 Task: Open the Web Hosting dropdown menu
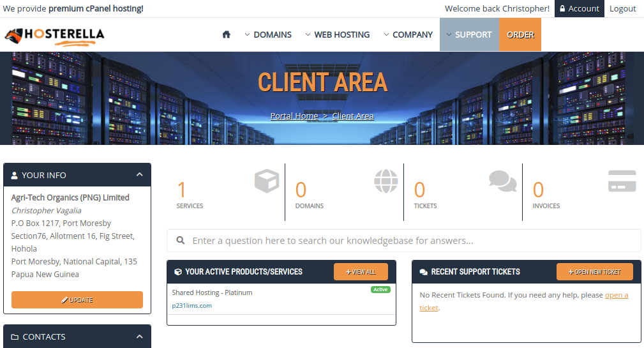[x=338, y=34]
